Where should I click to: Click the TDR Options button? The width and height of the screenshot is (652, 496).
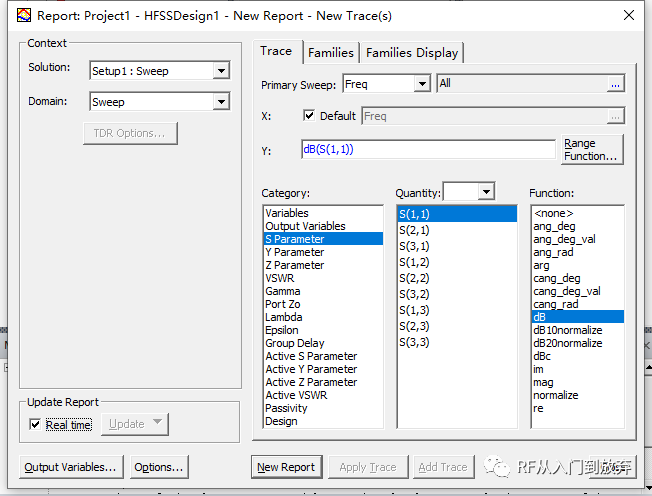click(x=130, y=133)
